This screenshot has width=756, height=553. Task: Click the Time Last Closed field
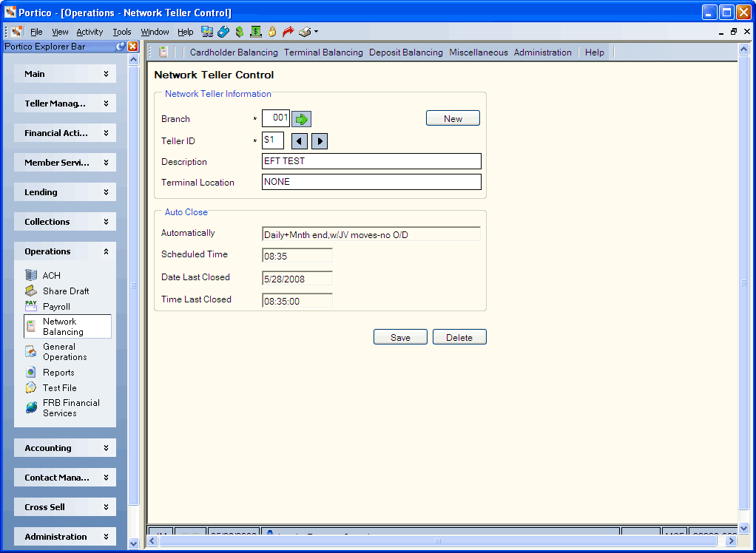click(297, 301)
